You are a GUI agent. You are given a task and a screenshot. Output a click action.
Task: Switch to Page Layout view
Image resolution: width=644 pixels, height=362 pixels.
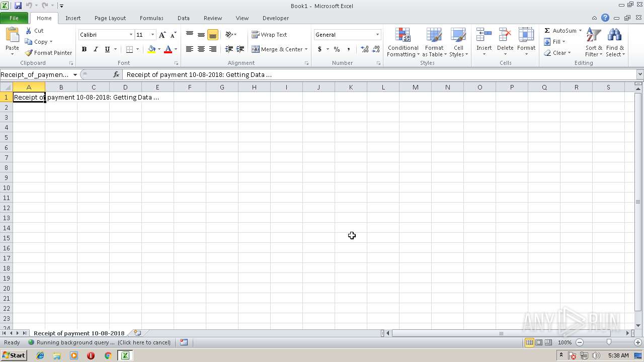click(539, 342)
